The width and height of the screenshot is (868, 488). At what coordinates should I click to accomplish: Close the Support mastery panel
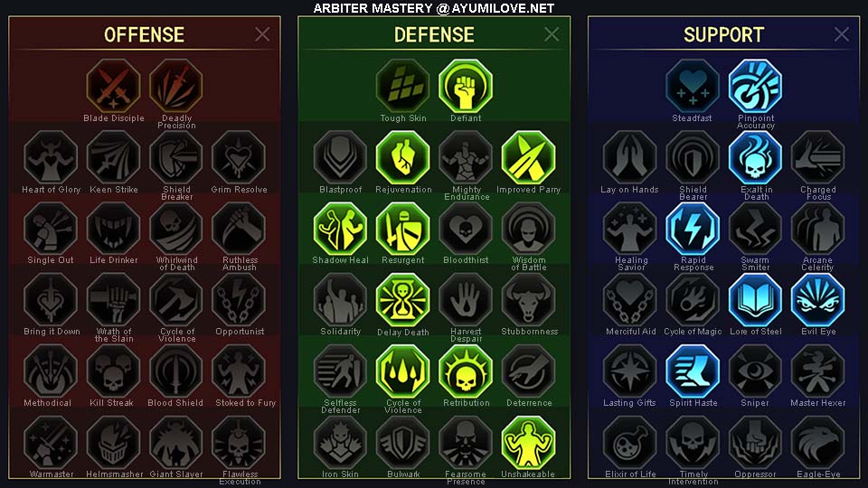842,34
